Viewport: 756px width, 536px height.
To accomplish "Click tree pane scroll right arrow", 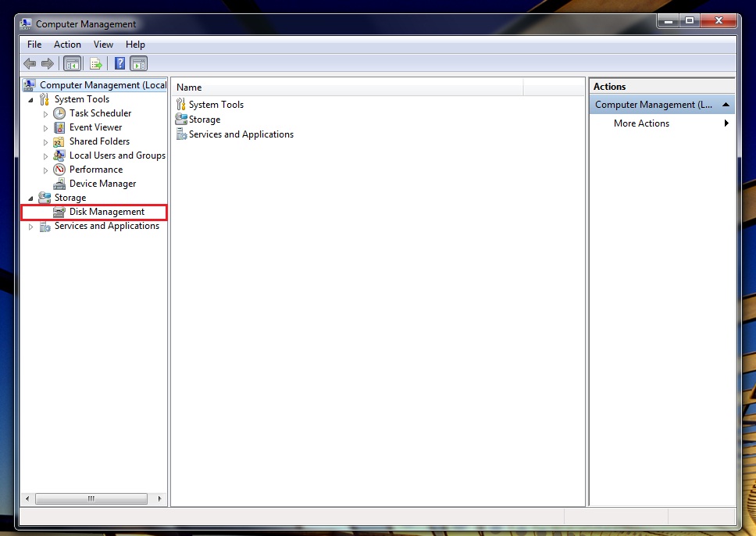I will (159, 498).
